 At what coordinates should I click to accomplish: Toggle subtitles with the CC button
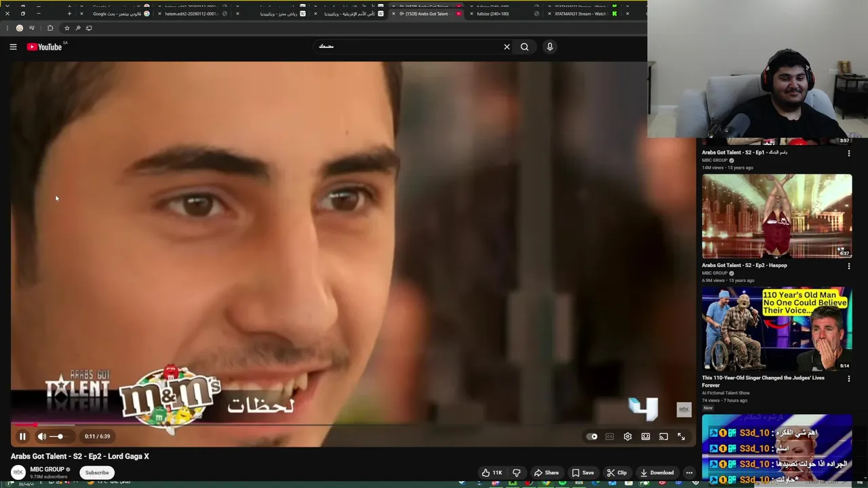(610, 436)
